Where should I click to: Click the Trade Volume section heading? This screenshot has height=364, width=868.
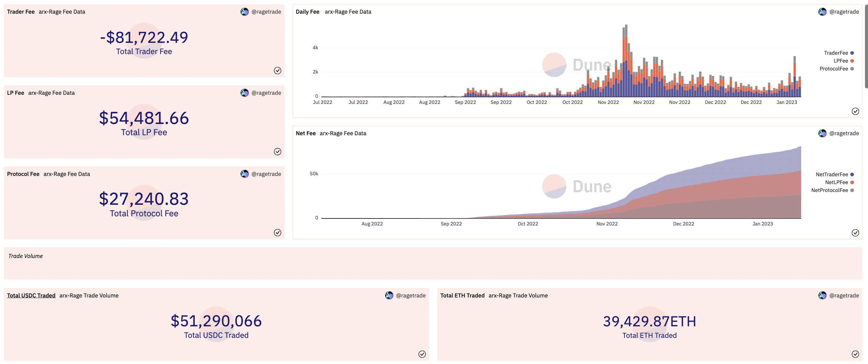tap(26, 256)
